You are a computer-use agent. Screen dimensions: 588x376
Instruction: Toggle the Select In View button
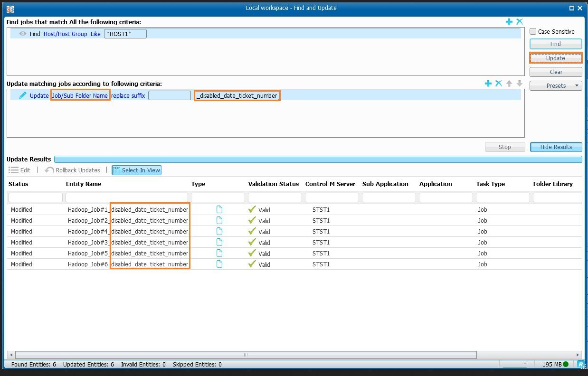click(137, 170)
